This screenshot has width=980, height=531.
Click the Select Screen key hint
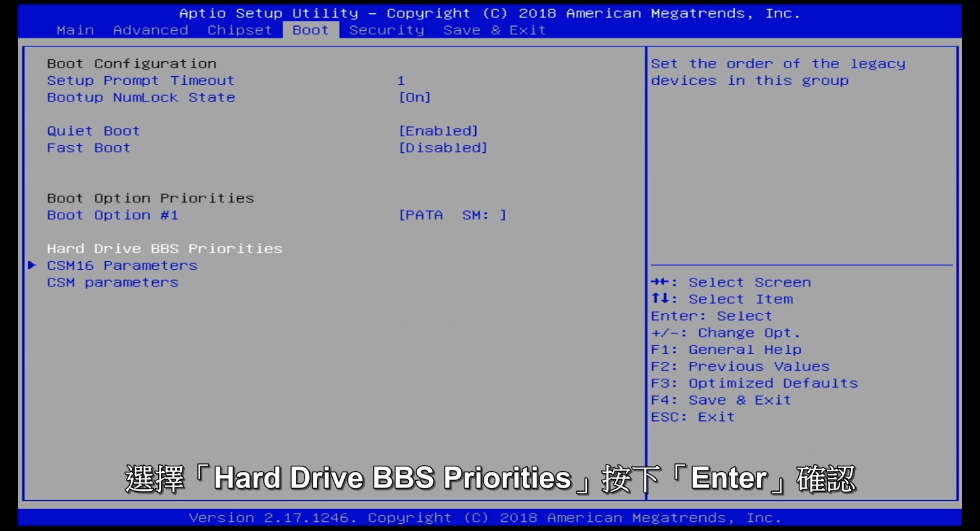pyautogui.click(x=731, y=283)
